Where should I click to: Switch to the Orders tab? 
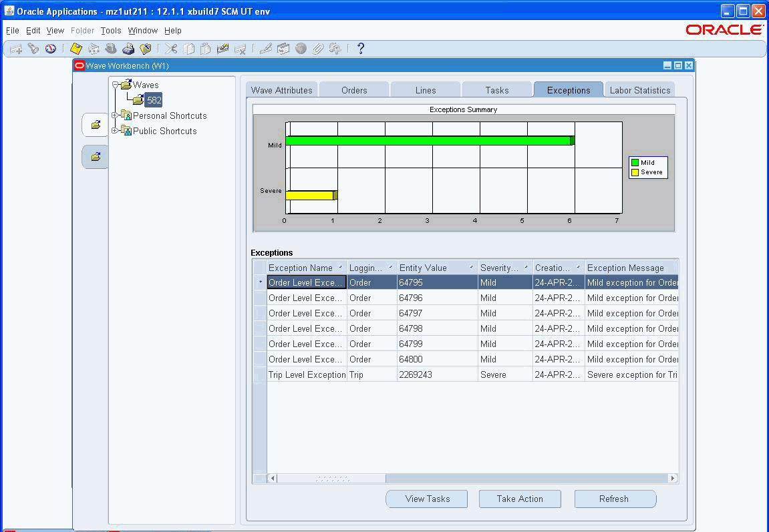354,90
